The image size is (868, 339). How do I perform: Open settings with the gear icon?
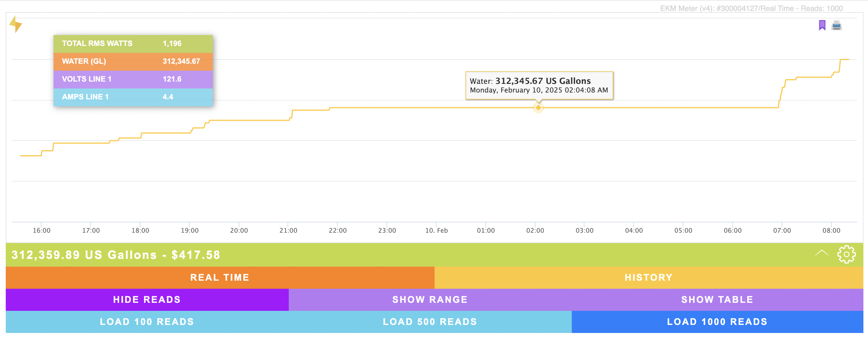point(846,255)
